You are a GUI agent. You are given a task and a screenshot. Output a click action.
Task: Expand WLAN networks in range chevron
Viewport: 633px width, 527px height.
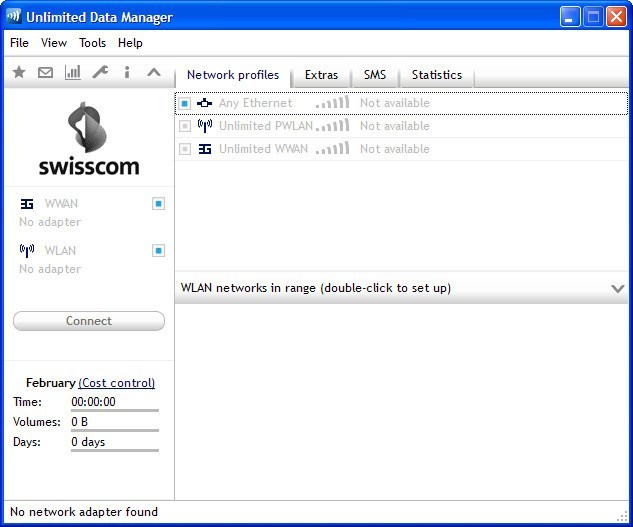tap(617, 288)
